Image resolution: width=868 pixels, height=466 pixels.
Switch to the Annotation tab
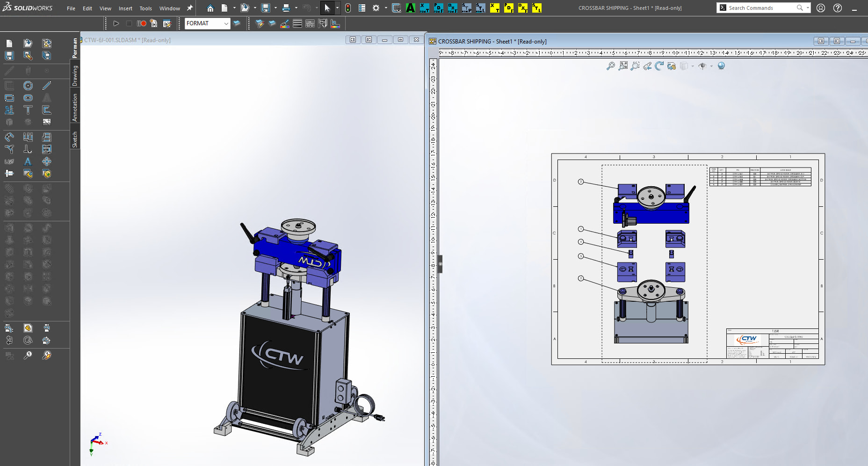click(x=75, y=107)
